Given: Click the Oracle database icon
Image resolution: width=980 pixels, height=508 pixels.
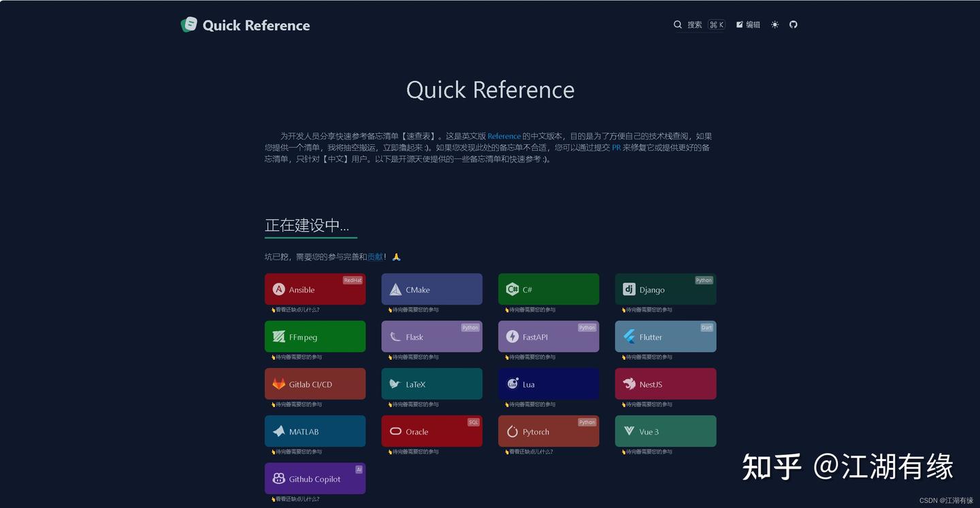Looking at the screenshot, I should coord(395,430).
